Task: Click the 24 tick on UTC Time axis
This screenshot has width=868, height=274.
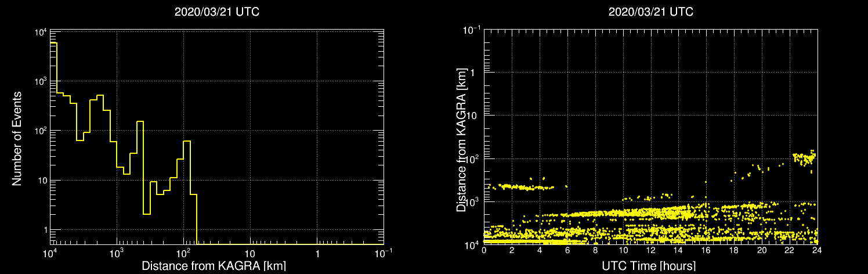Action: coord(817,250)
